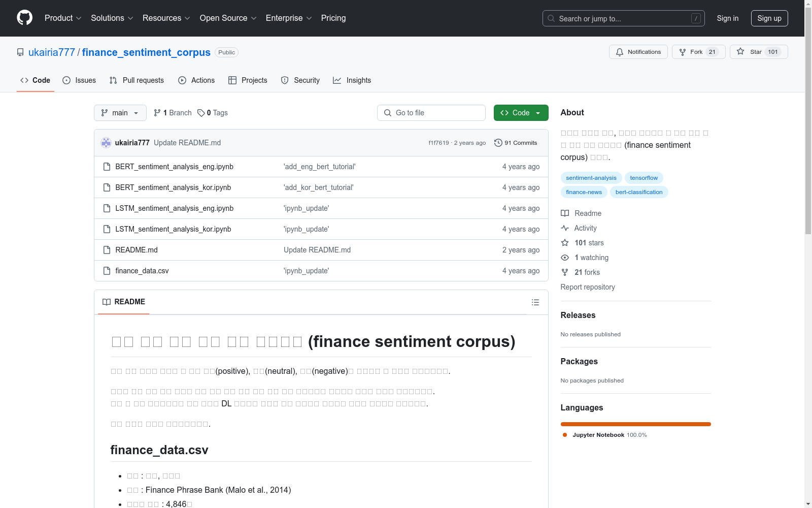Open the README outline list icon
812x508 pixels.
coord(535,302)
